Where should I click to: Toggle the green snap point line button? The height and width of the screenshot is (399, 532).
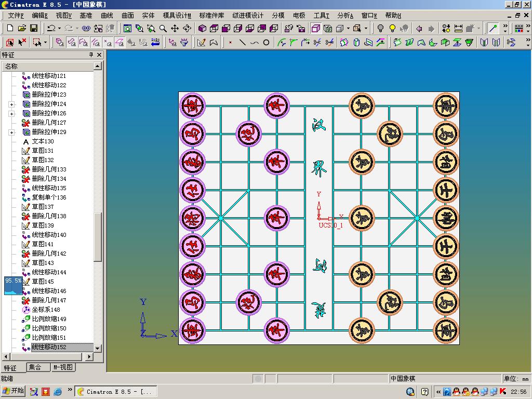pos(493,28)
